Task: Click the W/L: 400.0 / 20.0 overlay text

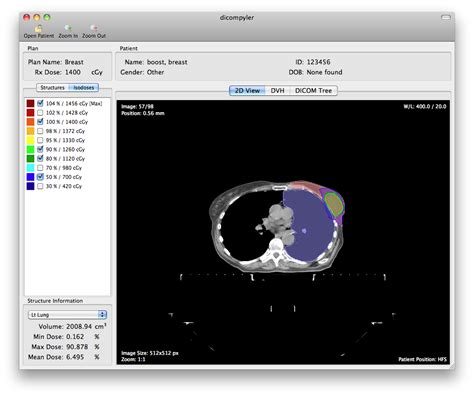Action: [425, 107]
